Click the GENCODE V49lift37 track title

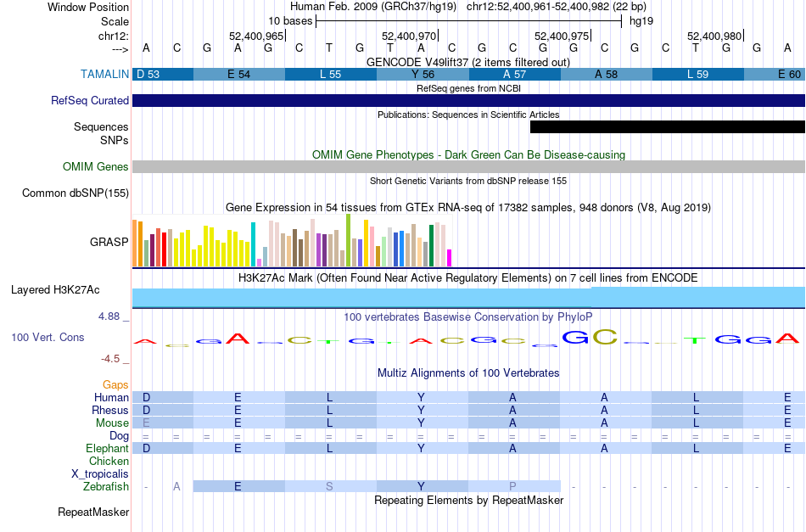click(x=468, y=62)
